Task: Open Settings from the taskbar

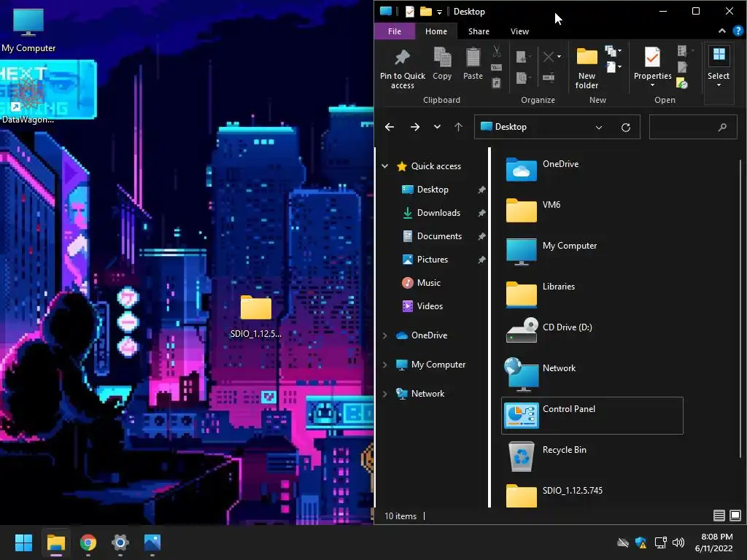Action: (120, 542)
